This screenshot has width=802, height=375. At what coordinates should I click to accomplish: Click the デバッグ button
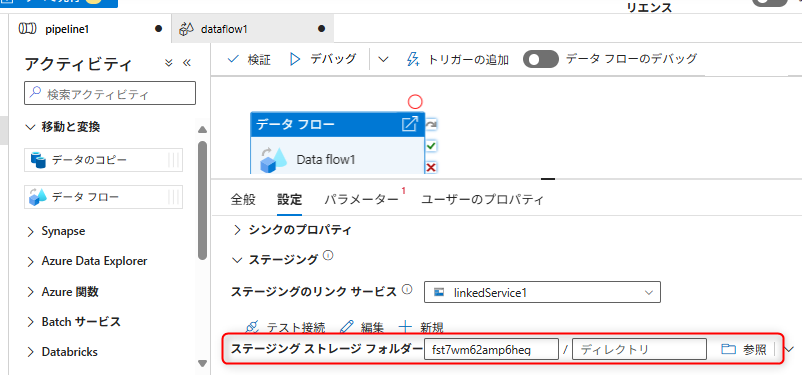click(x=323, y=59)
